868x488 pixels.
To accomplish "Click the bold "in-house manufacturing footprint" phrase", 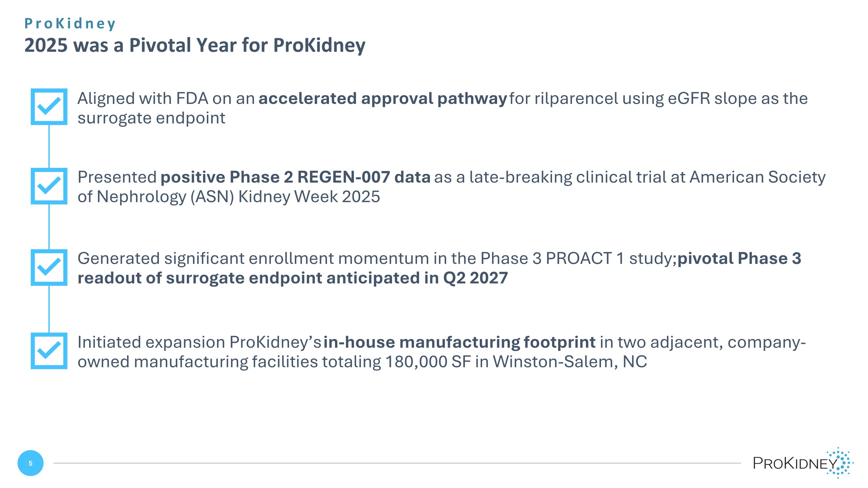I will click(x=459, y=342).
